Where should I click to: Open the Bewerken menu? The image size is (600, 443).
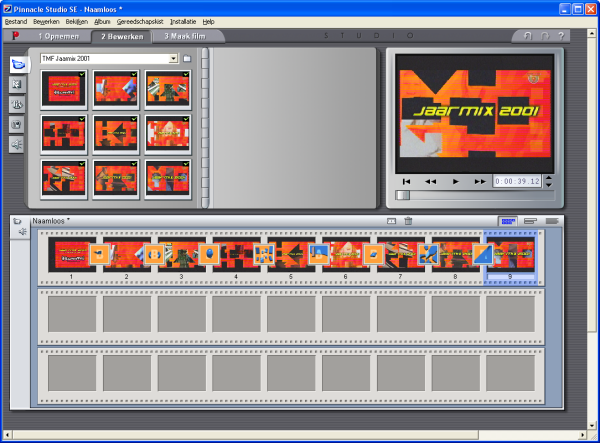[x=46, y=22]
